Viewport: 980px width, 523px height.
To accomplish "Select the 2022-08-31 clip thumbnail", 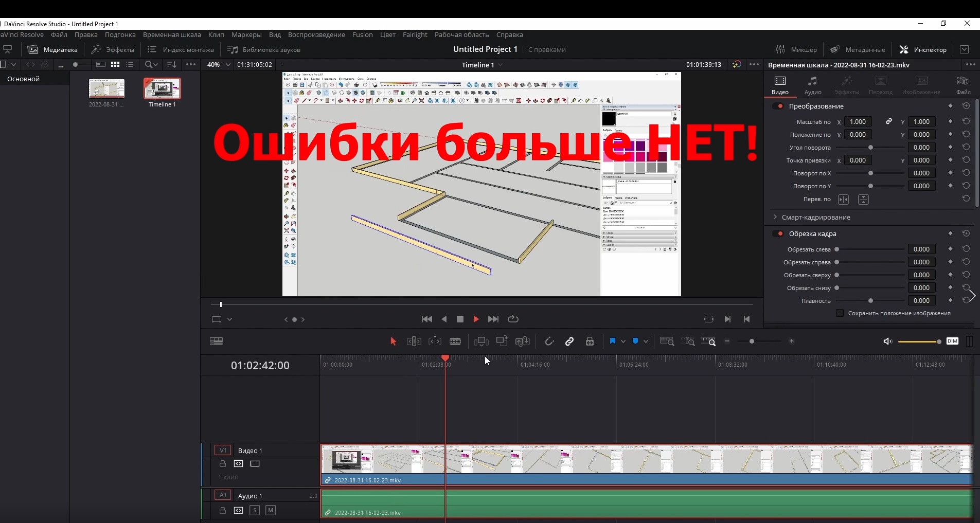I will coord(106,88).
